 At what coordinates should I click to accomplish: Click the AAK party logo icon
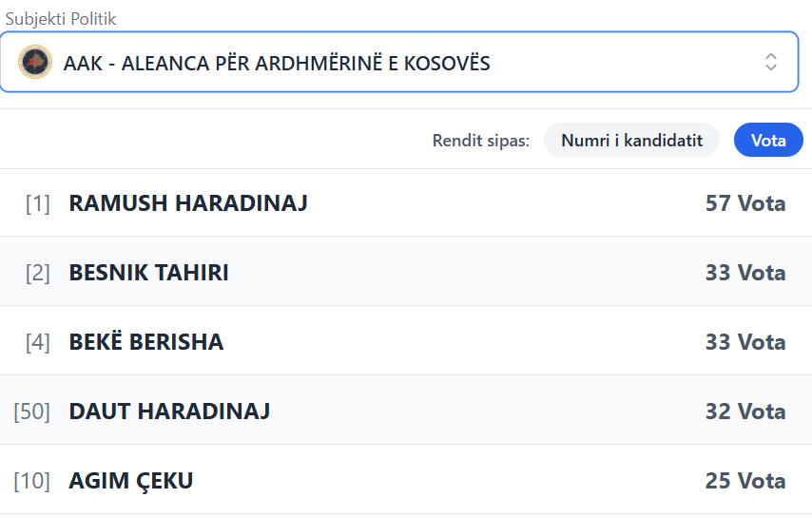(x=35, y=63)
